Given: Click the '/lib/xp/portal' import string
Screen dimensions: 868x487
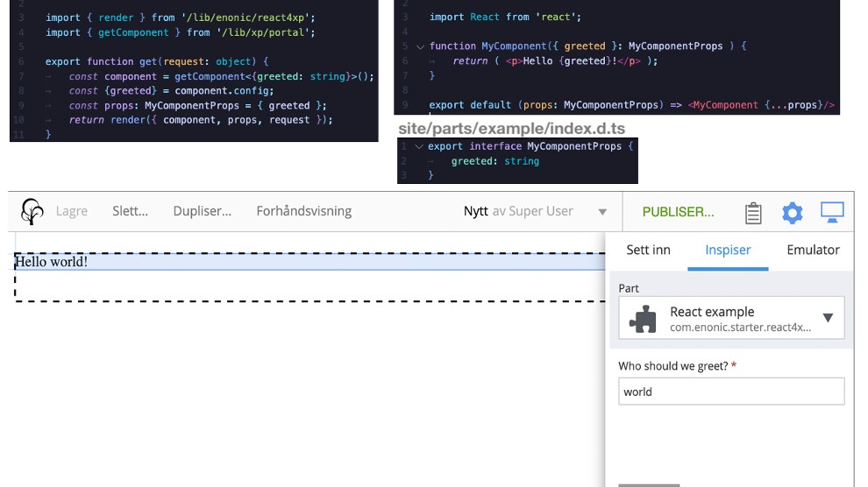Looking at the screenshot, I should 264,32.
